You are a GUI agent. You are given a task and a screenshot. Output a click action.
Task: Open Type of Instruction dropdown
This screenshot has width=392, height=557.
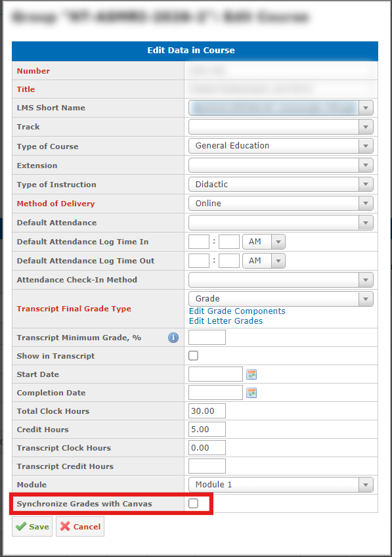281,185
